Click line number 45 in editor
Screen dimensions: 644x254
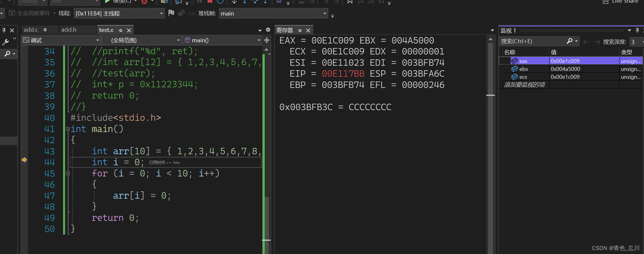coord(50,173)
